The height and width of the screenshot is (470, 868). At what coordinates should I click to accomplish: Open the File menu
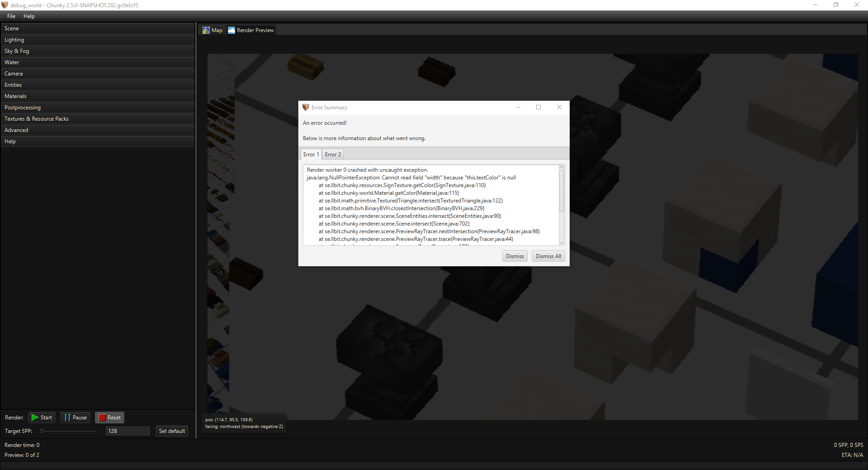click(11, 16)
